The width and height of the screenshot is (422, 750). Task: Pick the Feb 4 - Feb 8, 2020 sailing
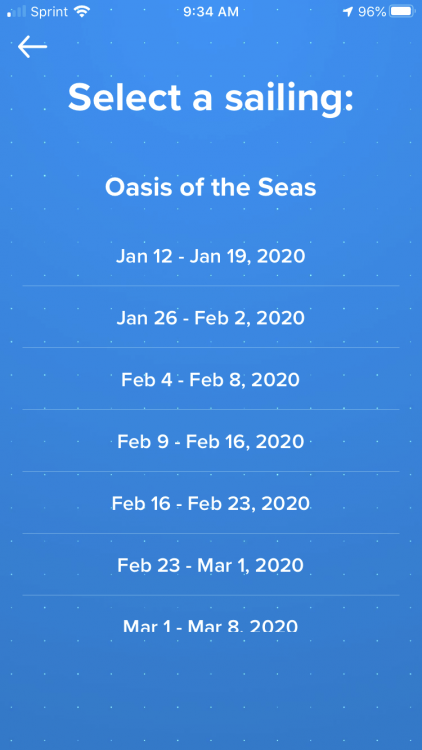click(x=211, y=380)
